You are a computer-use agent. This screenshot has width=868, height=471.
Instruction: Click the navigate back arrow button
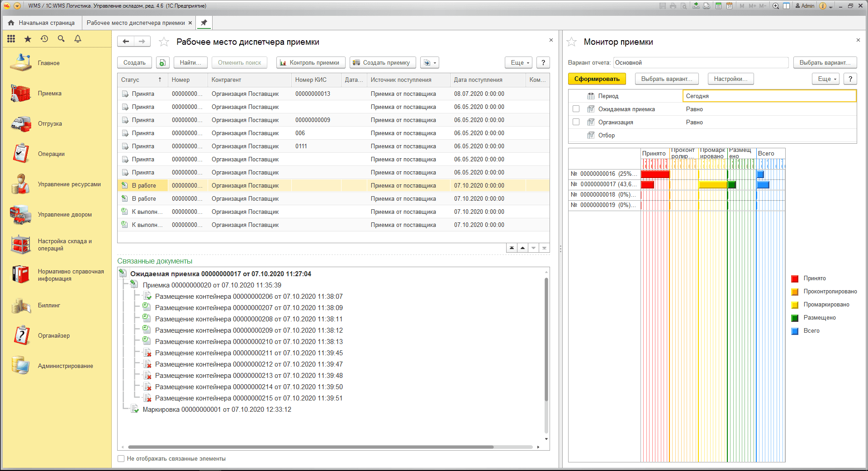pyautogui.click(x=126, y=42)
